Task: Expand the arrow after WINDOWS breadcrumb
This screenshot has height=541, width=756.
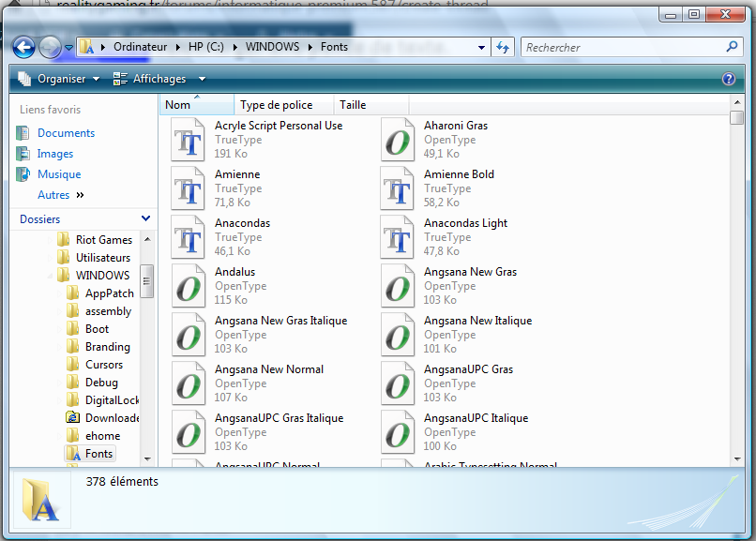Action: coord(310,47)
